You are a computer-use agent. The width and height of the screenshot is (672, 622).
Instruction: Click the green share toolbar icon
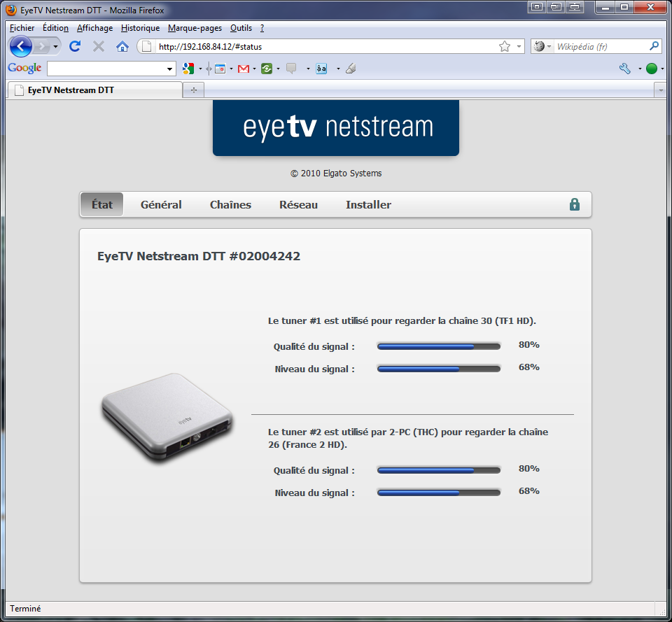[x=267, y=69]
